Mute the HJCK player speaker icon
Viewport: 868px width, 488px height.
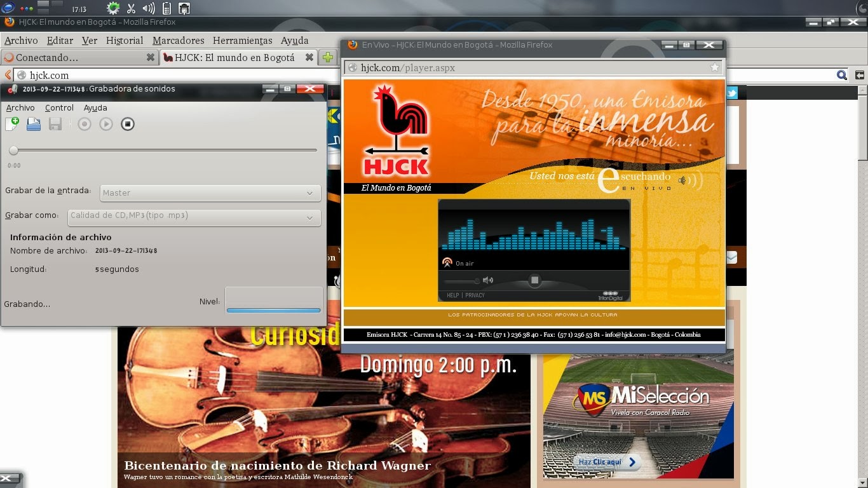488,280
